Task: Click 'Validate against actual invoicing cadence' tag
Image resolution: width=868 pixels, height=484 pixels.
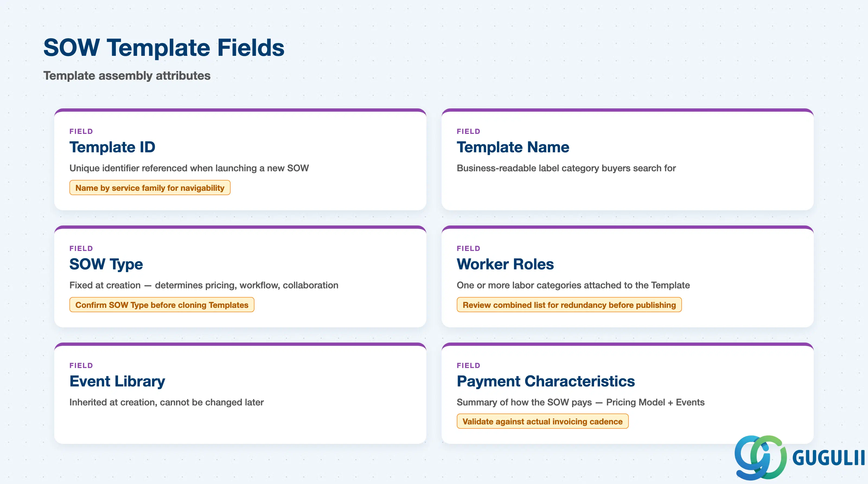Action: point(542,421)
